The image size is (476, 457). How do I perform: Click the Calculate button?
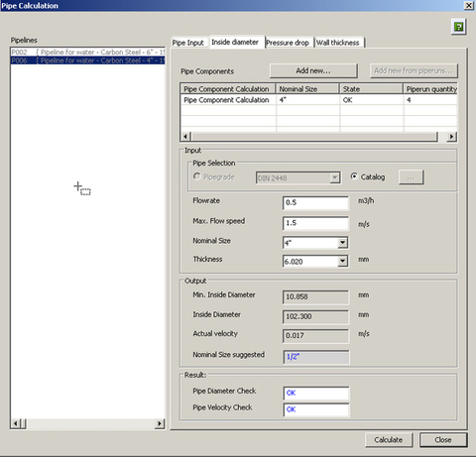pos(389,440)
